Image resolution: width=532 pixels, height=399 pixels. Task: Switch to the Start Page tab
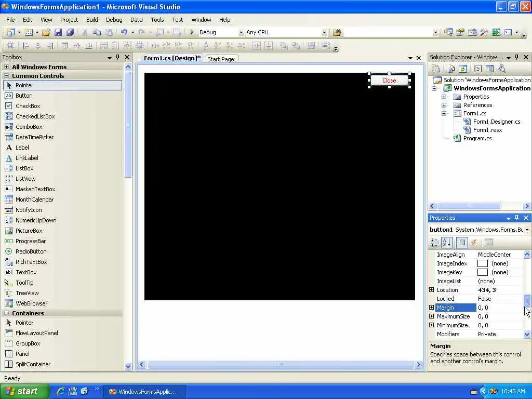tap(220, 59)
